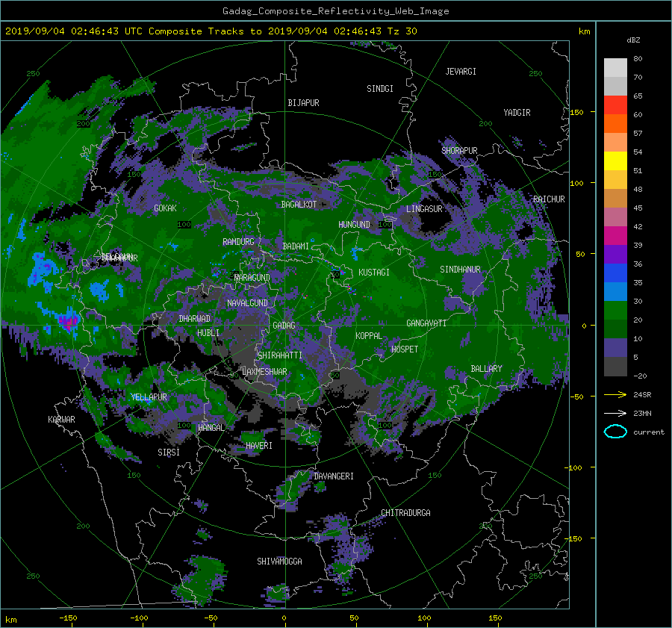Click the BADAMI city label
The image size is (672, 628).
coord(296,246)
